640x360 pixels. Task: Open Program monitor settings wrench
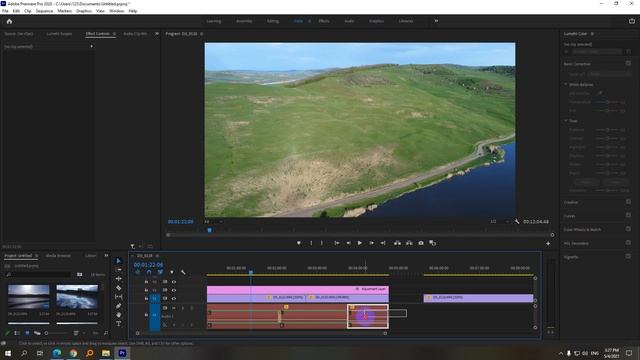[517, 222]
